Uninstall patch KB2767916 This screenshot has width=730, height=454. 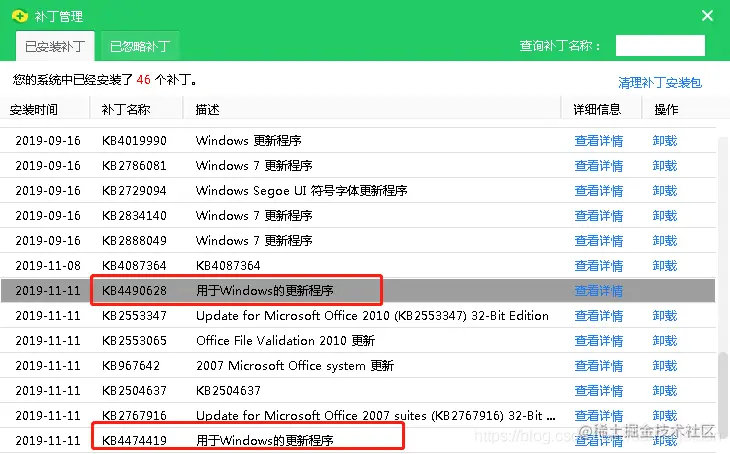tap(664, 416)
